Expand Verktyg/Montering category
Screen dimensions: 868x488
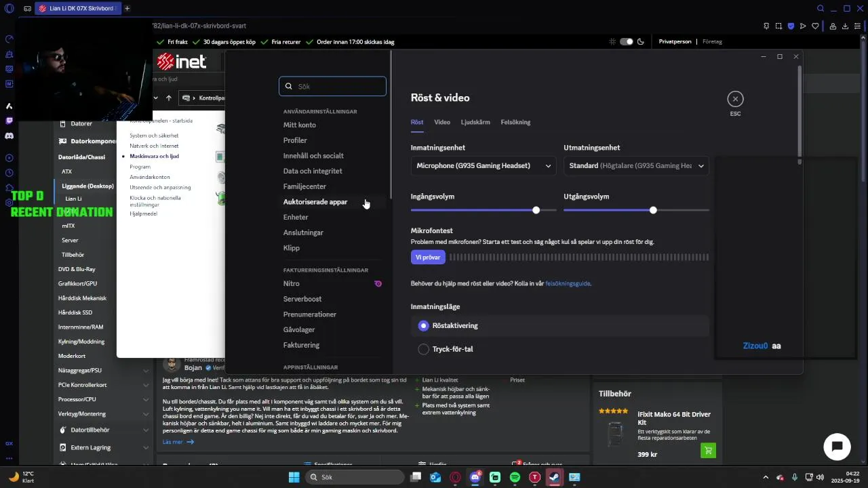click(146, 413)
